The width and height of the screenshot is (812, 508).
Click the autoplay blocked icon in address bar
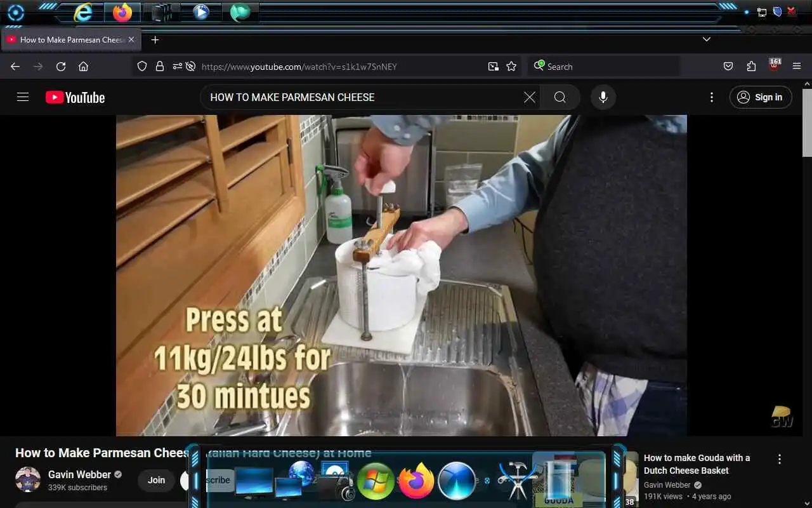click(190, 66)
